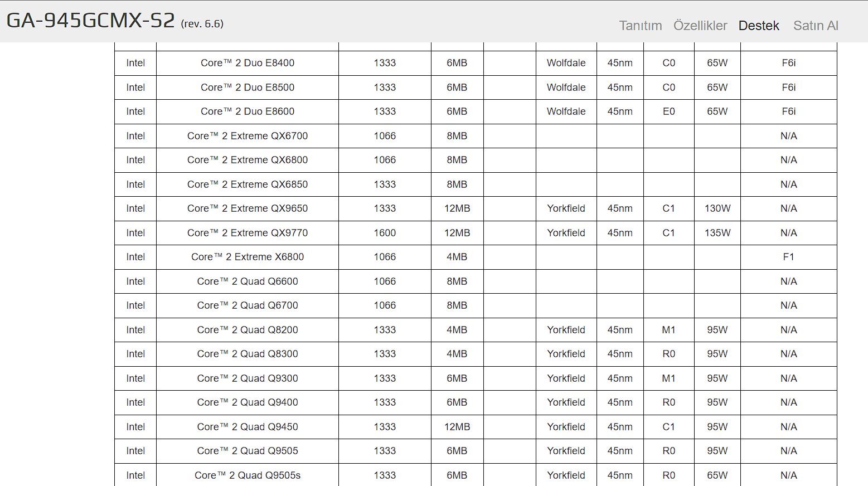The height and width of the screenshot is (486, 868).
Task: Select the 8MB cache of Extreme QX6700
Action: tap(457, 136)
